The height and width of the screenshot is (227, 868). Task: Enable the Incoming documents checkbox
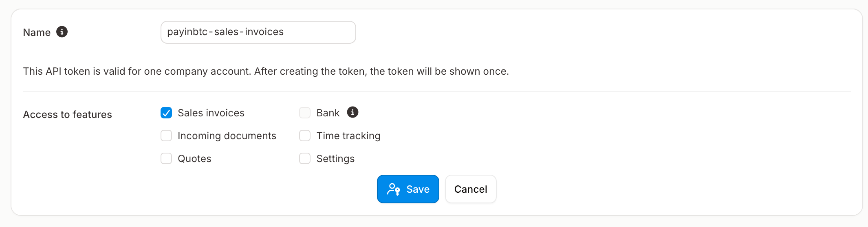coord(166,136)
